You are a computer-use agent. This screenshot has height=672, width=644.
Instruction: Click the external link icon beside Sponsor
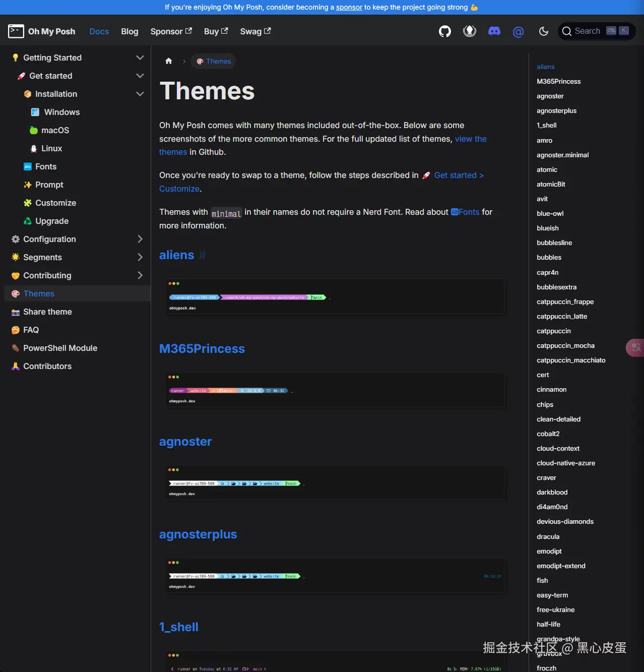coord(188,31)
